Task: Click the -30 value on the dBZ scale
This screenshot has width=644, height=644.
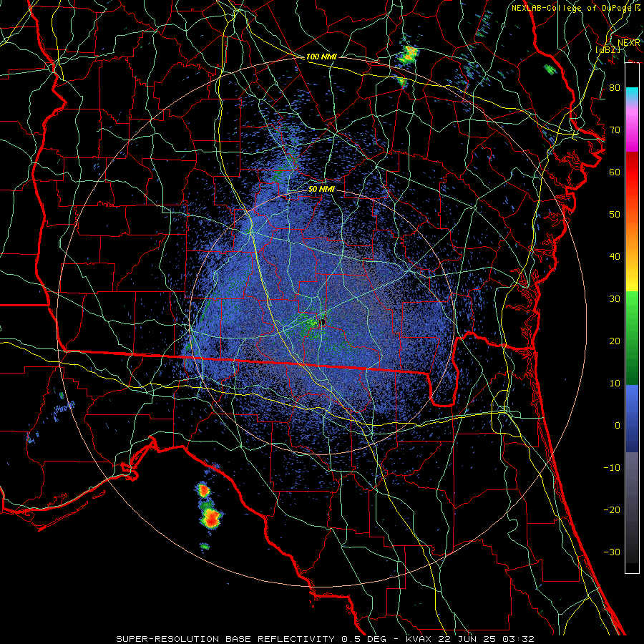Action: coord(612,552)
